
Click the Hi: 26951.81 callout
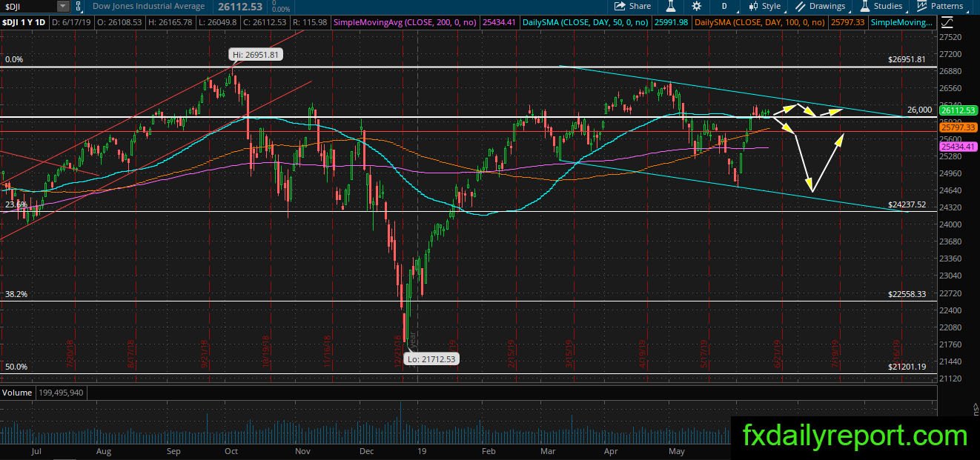[256, 55]
